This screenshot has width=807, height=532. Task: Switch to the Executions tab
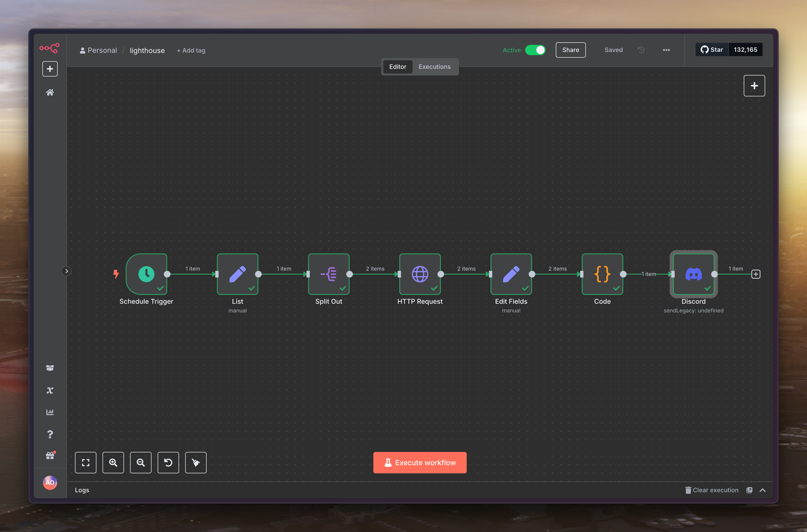[434, 67]
